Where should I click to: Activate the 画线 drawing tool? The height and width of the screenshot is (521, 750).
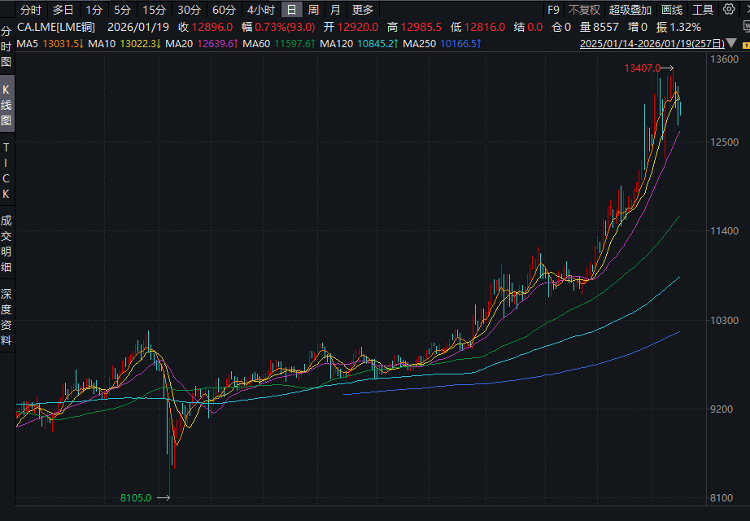click(x=671, y=10)
